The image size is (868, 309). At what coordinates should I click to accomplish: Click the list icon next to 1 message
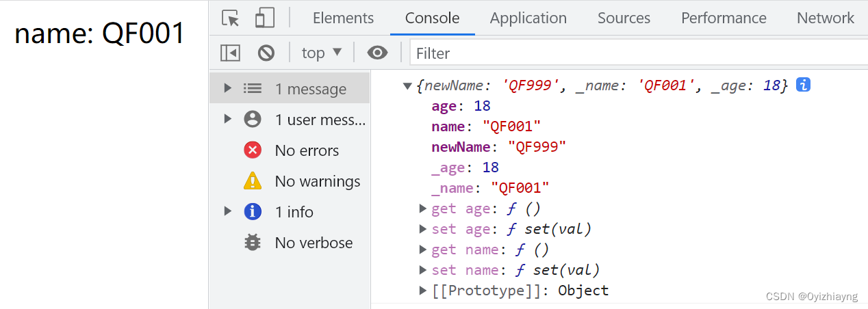[253, 89]
